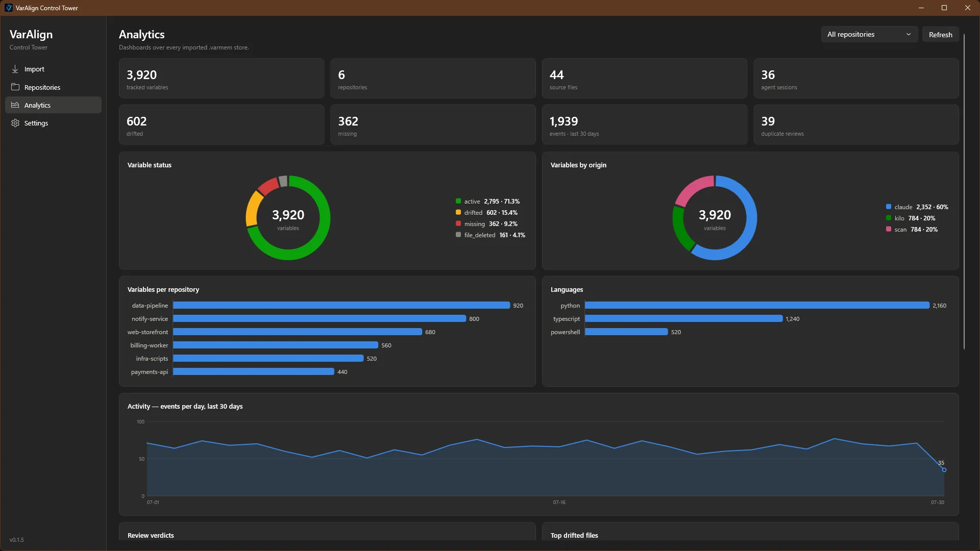
Task: Click the 'scan 784 · 20%' legend text
Action: 916,230
